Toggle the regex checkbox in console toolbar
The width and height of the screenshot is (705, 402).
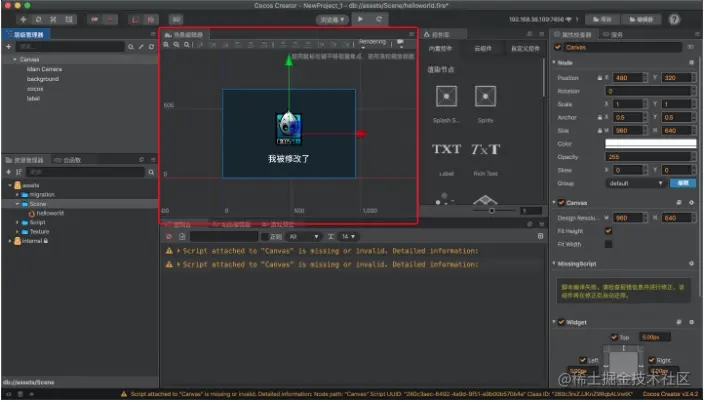pyautogui.click(x=265, y=237)
